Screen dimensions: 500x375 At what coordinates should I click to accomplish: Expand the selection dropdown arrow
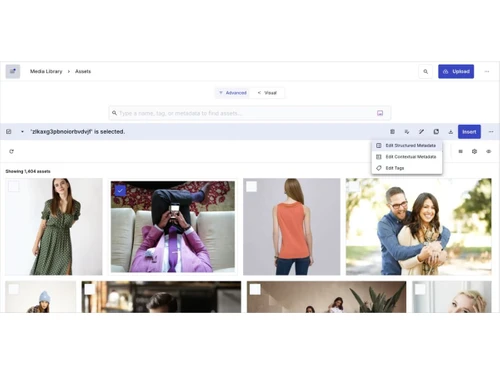click(x=22, y=132)
